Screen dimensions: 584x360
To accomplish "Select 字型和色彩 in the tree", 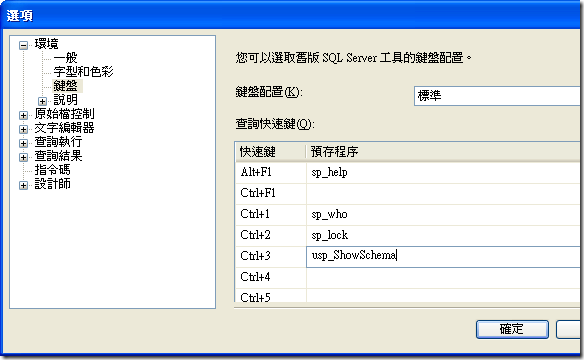I will (83, 71).
